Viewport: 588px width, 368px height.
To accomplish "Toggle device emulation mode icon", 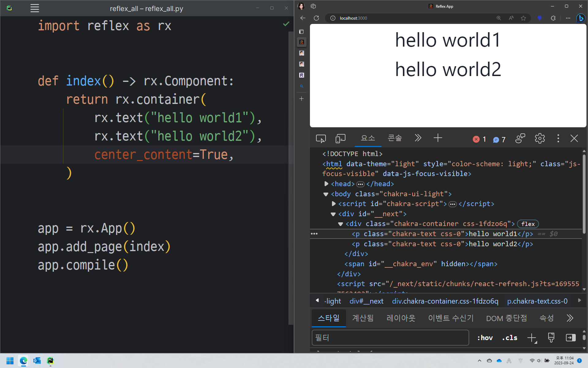I will [340, 139].
